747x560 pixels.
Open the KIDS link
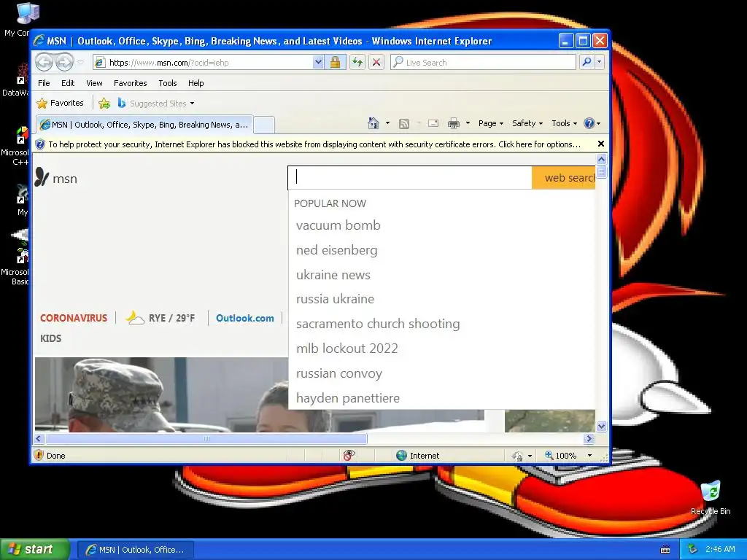coord(50,338)
